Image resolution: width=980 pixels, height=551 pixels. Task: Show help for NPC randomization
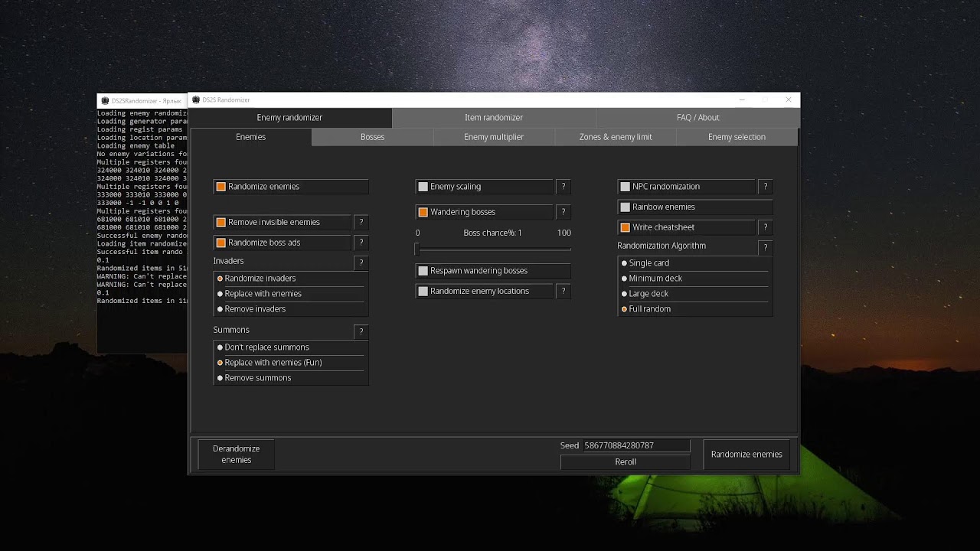click(x=765, y=187)
